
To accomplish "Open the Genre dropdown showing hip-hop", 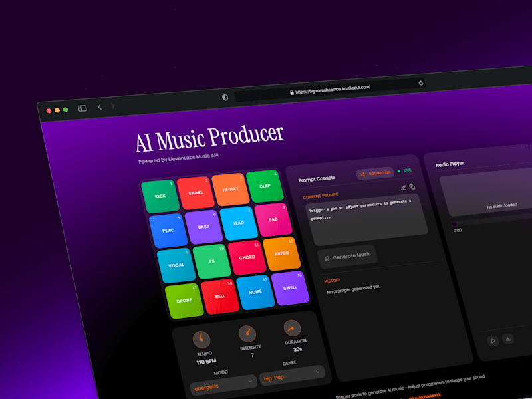I will click(292, 375).
